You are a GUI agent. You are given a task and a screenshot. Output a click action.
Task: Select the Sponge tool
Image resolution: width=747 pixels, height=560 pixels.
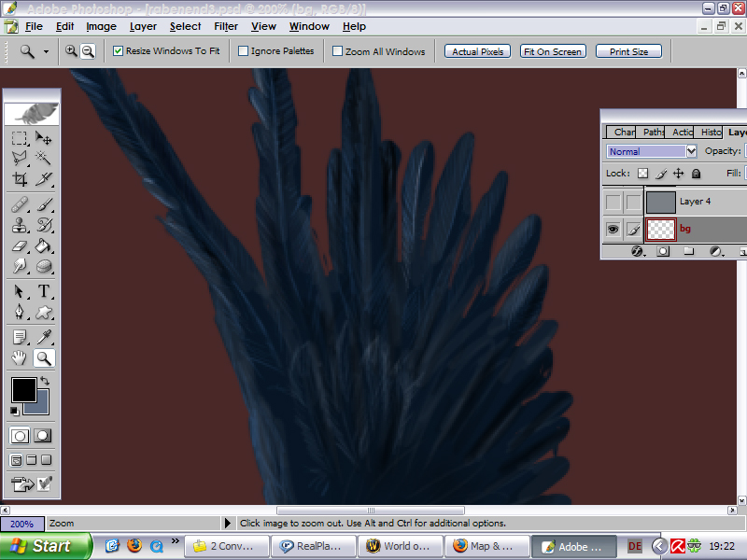43,266
